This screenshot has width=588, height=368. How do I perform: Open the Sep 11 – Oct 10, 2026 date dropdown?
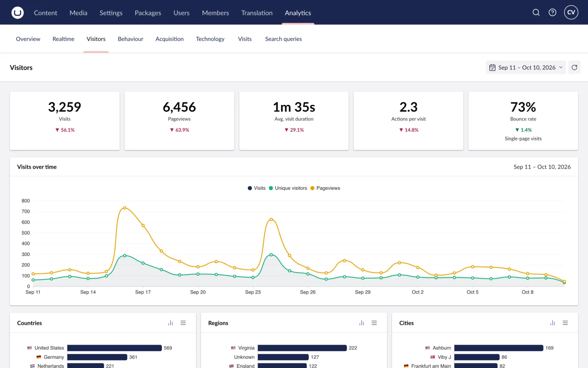[x=526, y=67]
